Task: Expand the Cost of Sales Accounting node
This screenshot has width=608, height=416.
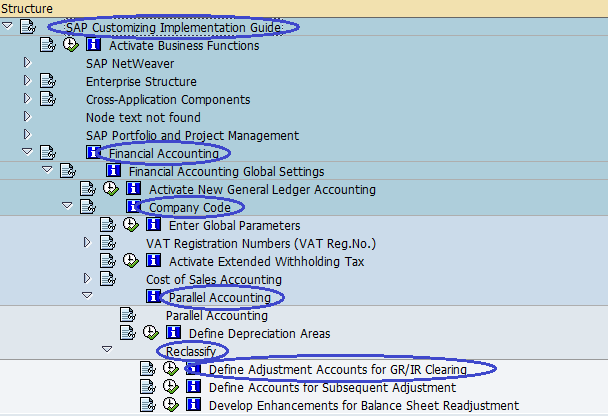Action: tap(87, 278)
